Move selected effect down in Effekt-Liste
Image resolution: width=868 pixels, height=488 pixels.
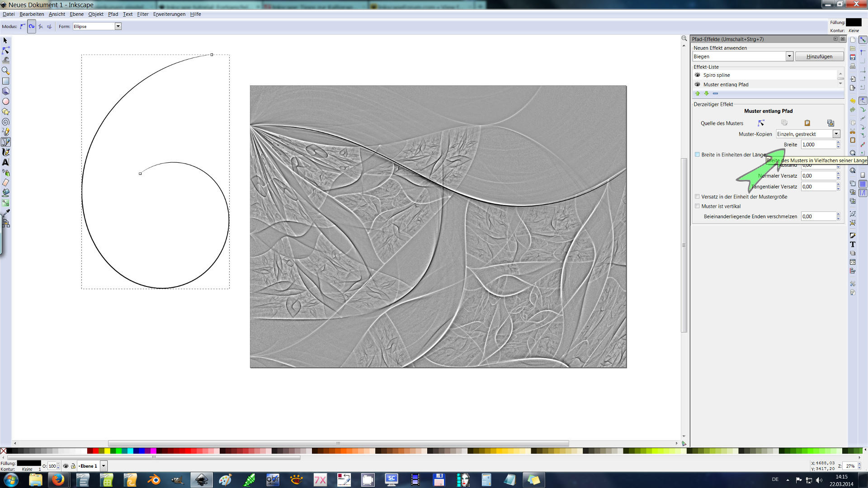[x=706, y=94]
